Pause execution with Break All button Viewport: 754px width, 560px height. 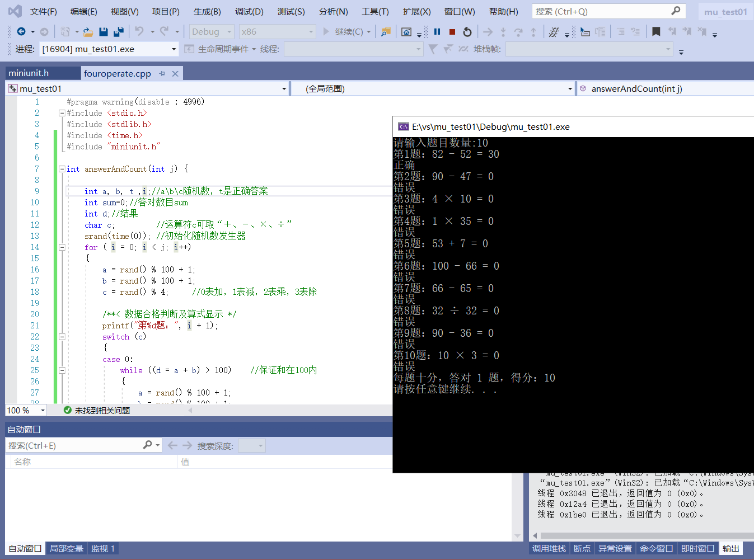pyautogui.click(x=437, y=32)
